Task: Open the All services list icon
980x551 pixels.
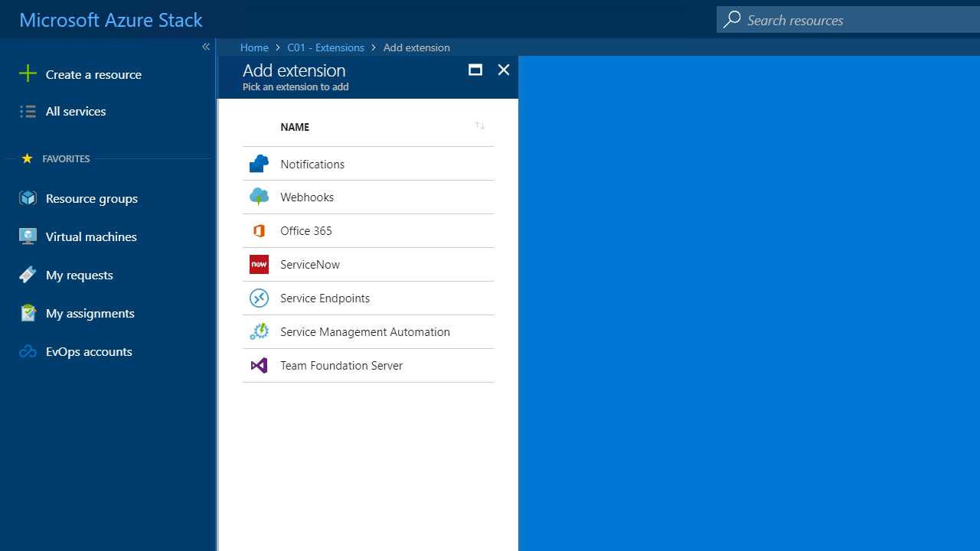Action: pyautogui.click(x=28, y=112)
